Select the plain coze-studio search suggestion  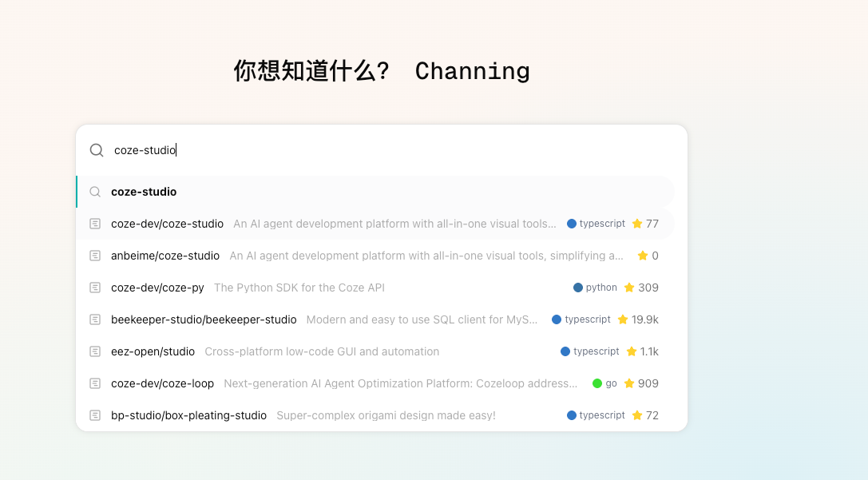[144, 192]
